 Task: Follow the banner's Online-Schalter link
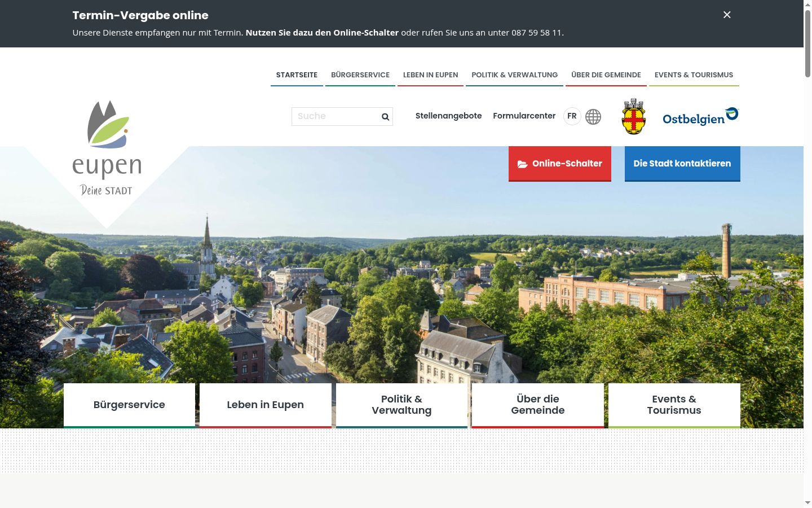point(322,33)
